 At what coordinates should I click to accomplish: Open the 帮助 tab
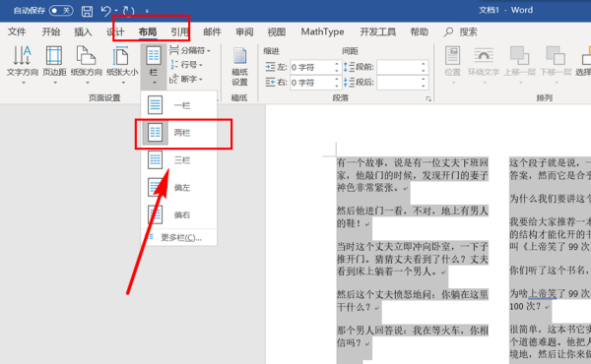(420, 32)
